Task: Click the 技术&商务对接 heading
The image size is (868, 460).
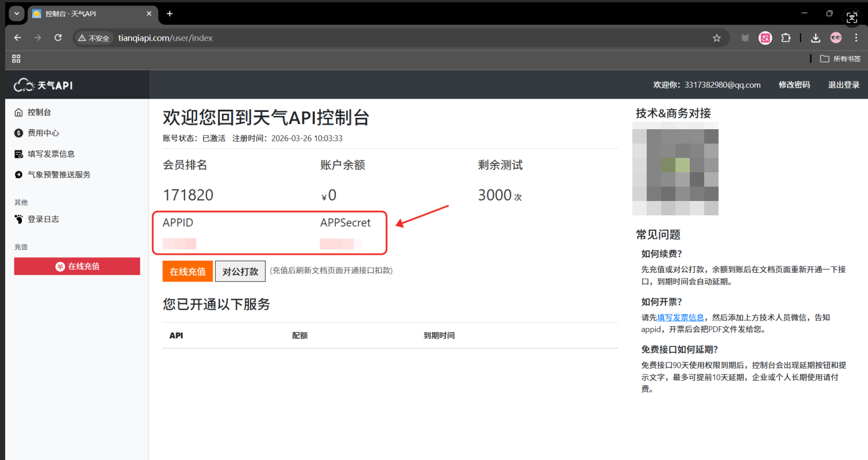Action: coord(673,113)
